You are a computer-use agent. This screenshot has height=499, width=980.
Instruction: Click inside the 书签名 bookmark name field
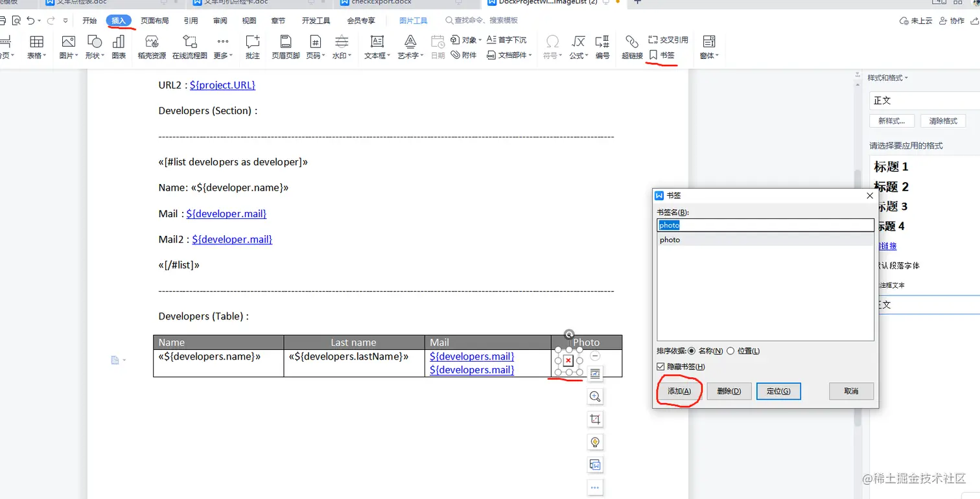[765, 225]
